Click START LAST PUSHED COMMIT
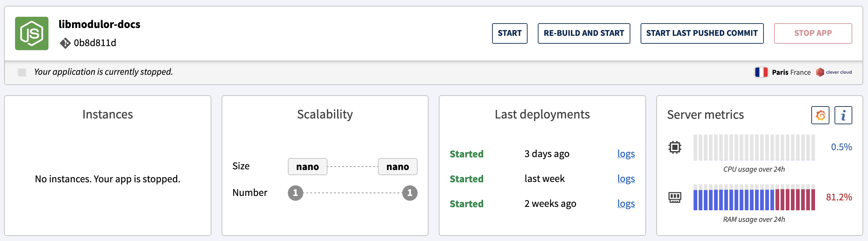868x241 pixels. click(x=702, y=33)
